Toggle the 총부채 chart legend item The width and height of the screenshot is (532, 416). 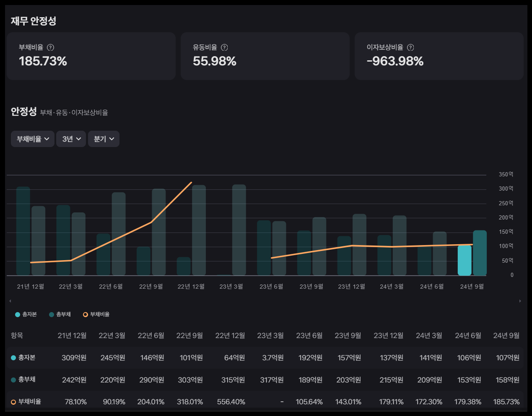(60, 315)
